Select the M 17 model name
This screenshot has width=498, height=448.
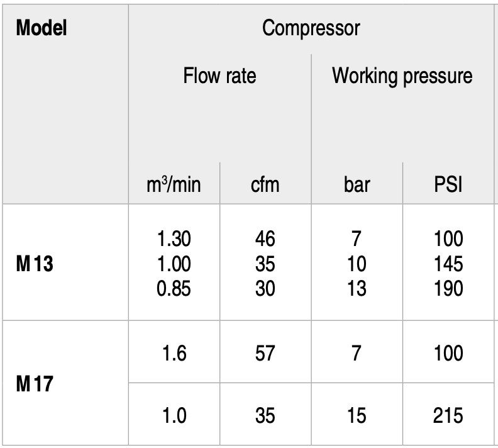34,384
